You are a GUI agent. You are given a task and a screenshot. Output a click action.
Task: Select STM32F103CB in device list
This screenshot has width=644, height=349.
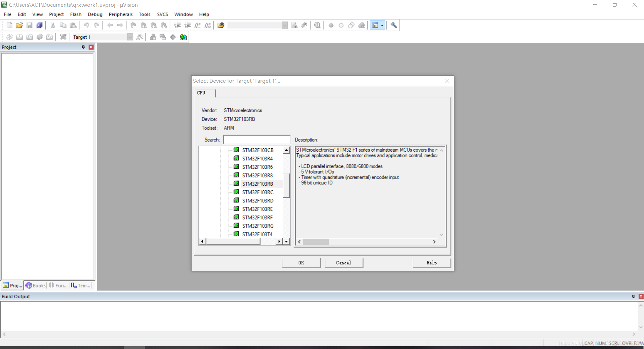258,150
